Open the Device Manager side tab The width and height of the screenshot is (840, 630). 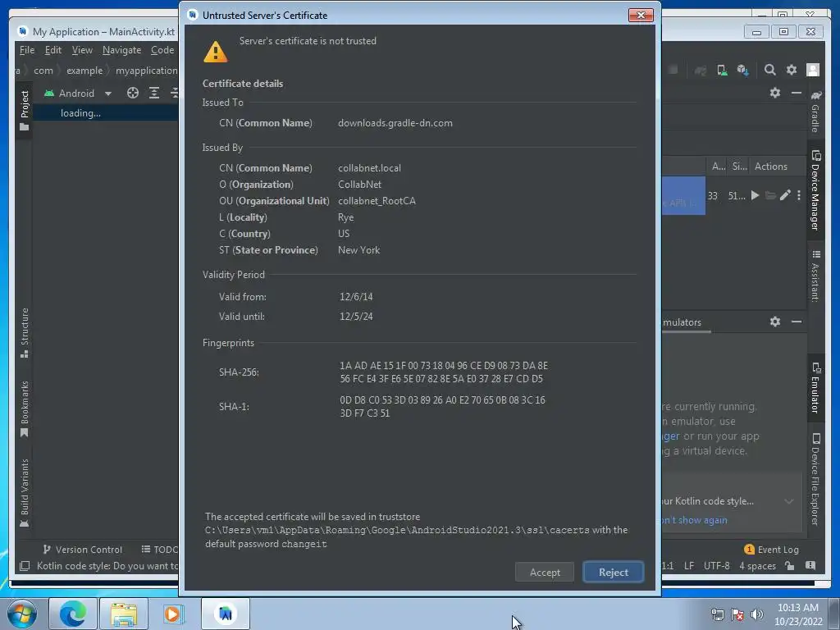point(815,190)
